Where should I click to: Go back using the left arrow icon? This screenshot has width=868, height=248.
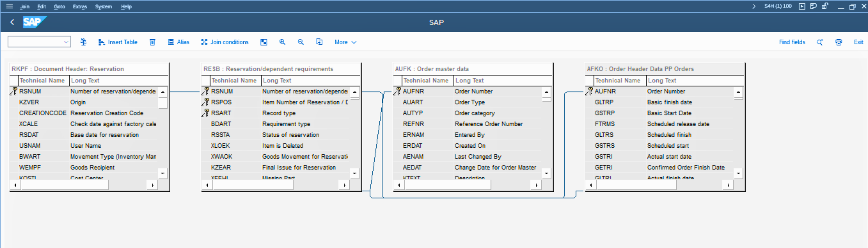coord(12,22)
